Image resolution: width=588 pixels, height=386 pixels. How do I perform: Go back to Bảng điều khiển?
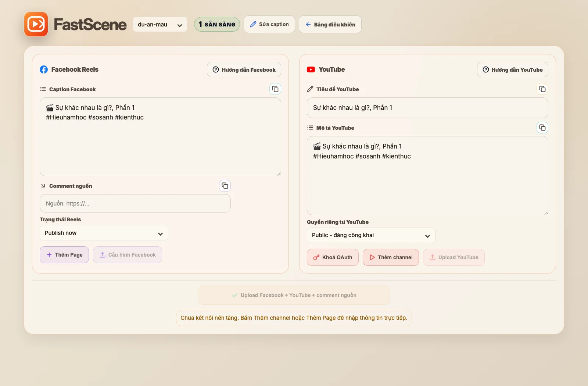tap(330, 24)
